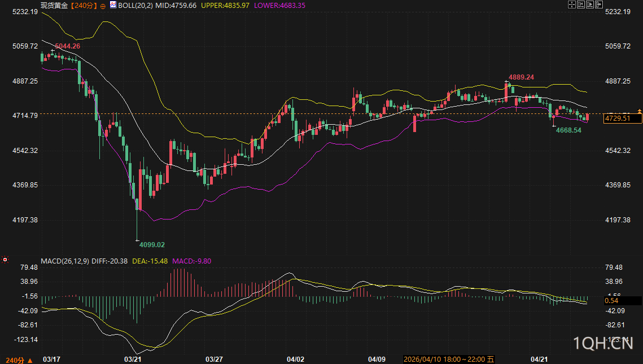Click the UPPER:4835.97 band value

click(225, 5)
